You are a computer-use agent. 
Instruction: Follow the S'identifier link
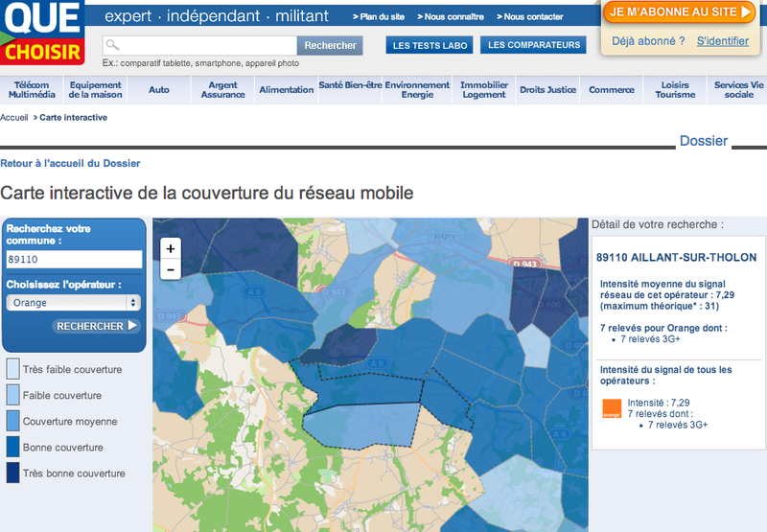tap(722, 41)
